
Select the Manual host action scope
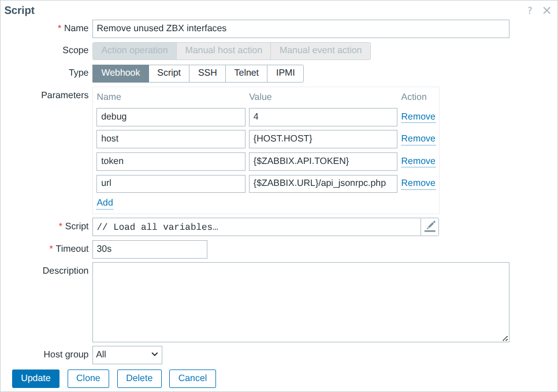(223, 51)
